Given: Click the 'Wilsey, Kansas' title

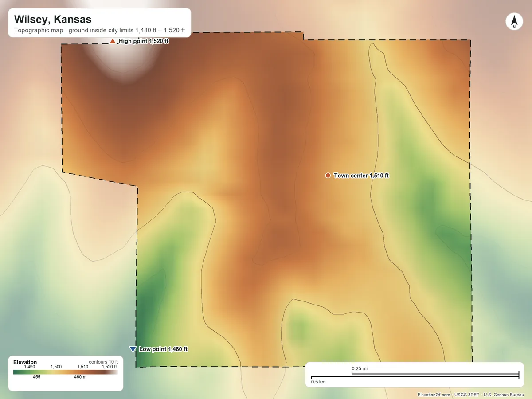Looking at the screenshot, I should [53, 20].
